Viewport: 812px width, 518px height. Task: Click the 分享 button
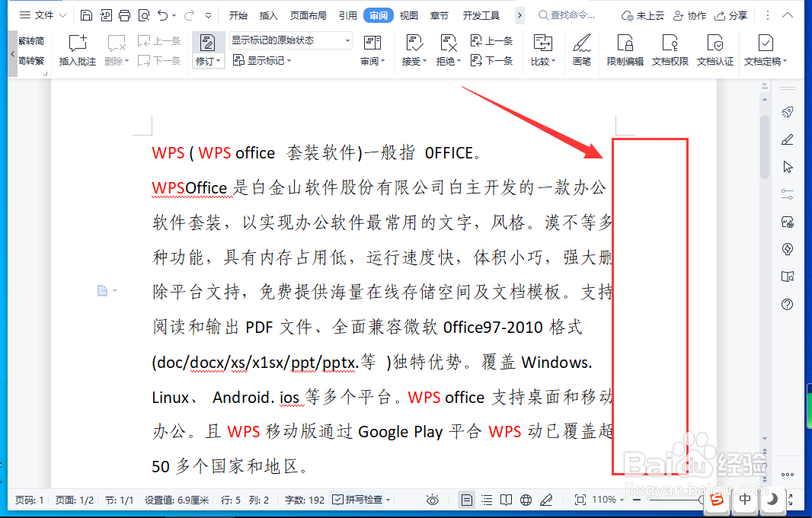point(730,15)
